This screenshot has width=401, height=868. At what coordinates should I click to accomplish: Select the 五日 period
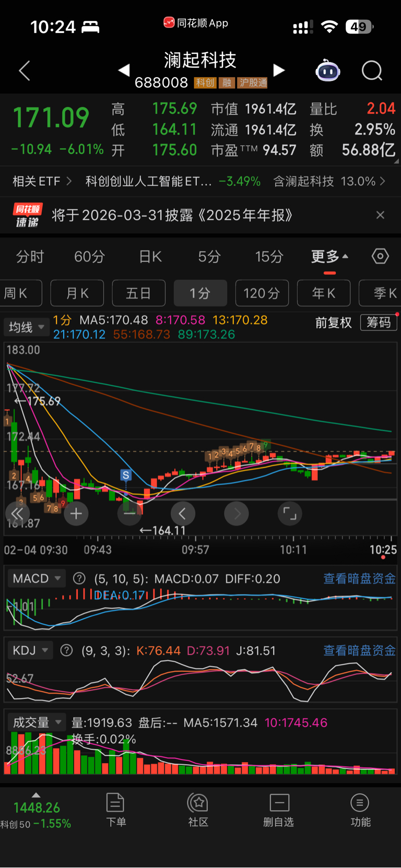point(138,293)
